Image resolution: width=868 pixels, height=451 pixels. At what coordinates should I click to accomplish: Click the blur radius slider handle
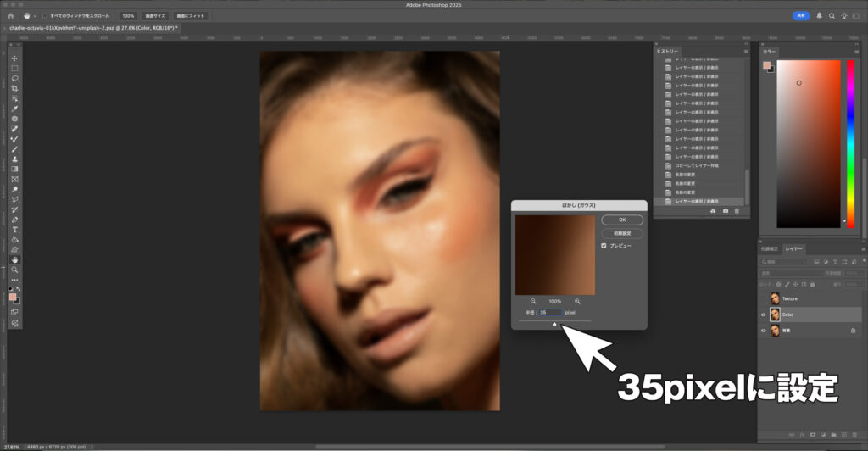click(554, 325)
